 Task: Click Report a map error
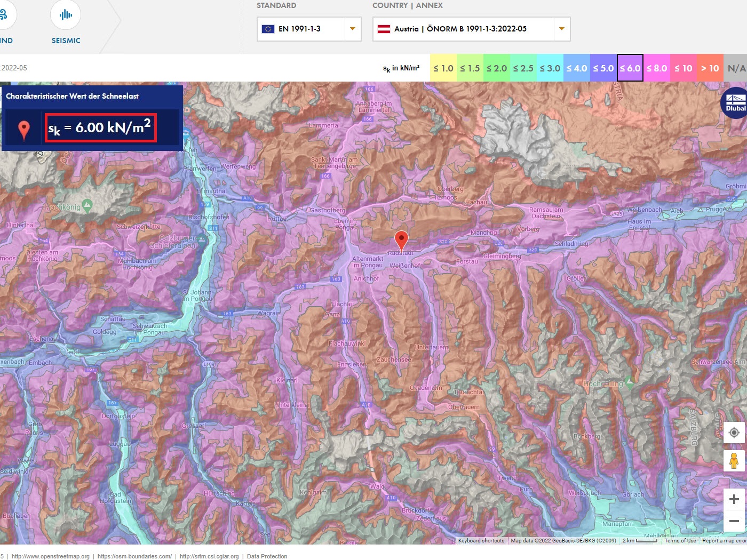(x=725, y=540)
